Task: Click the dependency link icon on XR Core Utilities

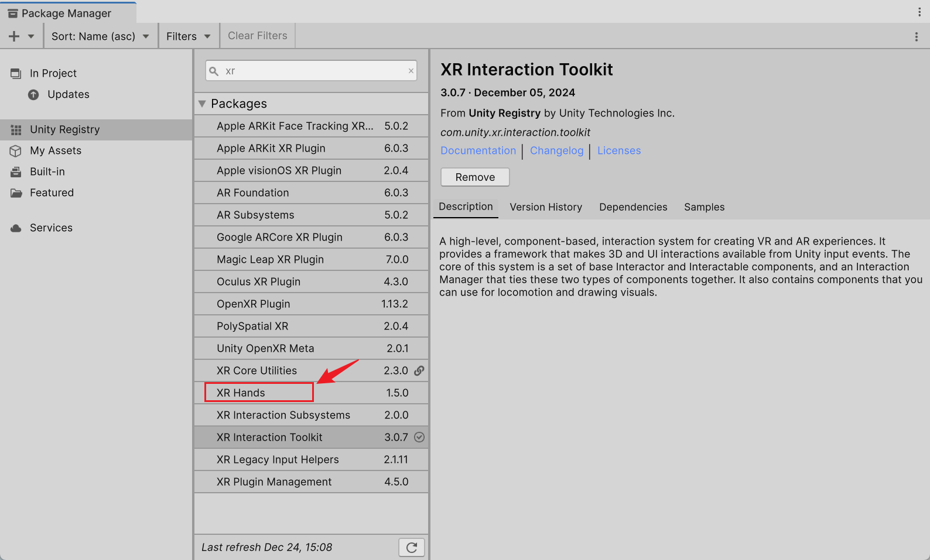Action: coord(419,370)
